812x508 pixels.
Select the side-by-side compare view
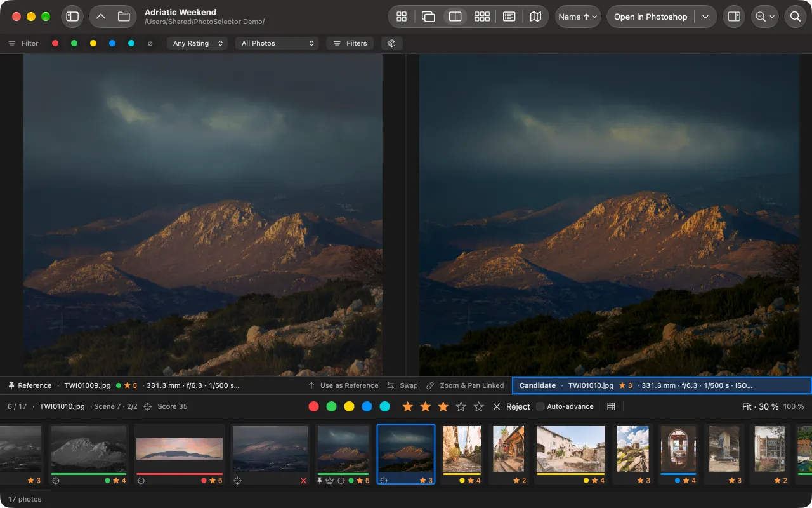point(455,17)
